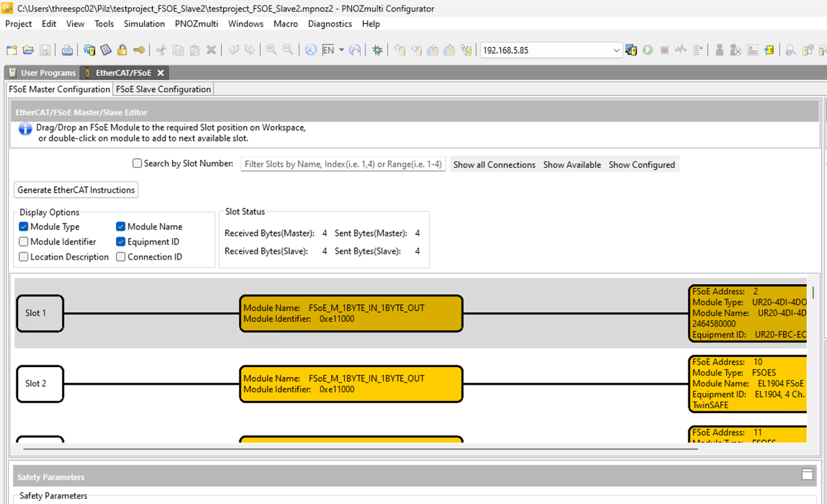Enable the Module Identifier checkbox

click(23, 241)
